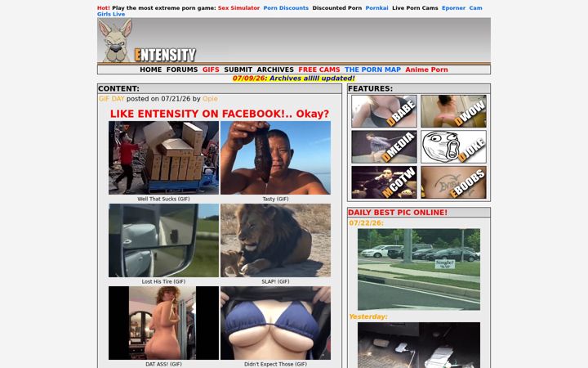
Task: Click the "SLAP! (GIF)" caption
Action: 276,281
